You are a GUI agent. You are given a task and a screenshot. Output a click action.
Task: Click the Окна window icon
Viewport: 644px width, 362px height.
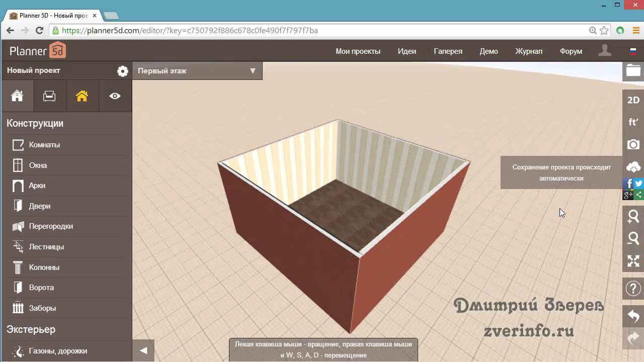pos(18,165)
